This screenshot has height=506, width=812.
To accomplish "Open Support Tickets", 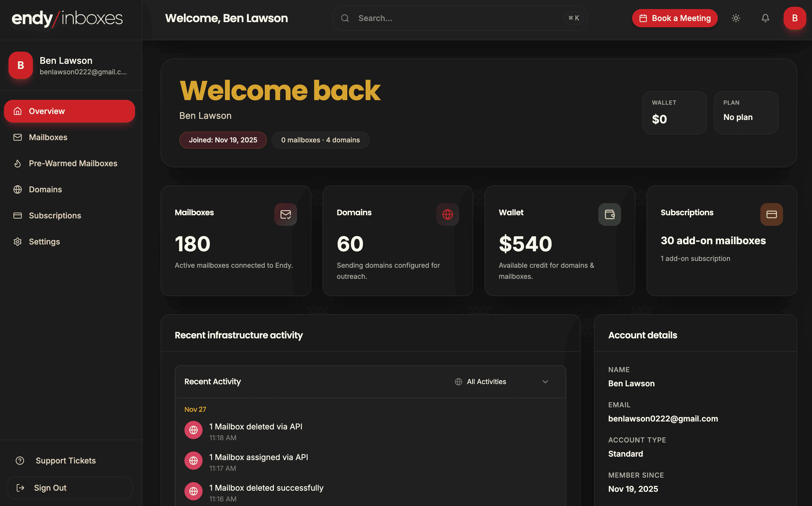I will pyautogui.click(x=65, y=461).
